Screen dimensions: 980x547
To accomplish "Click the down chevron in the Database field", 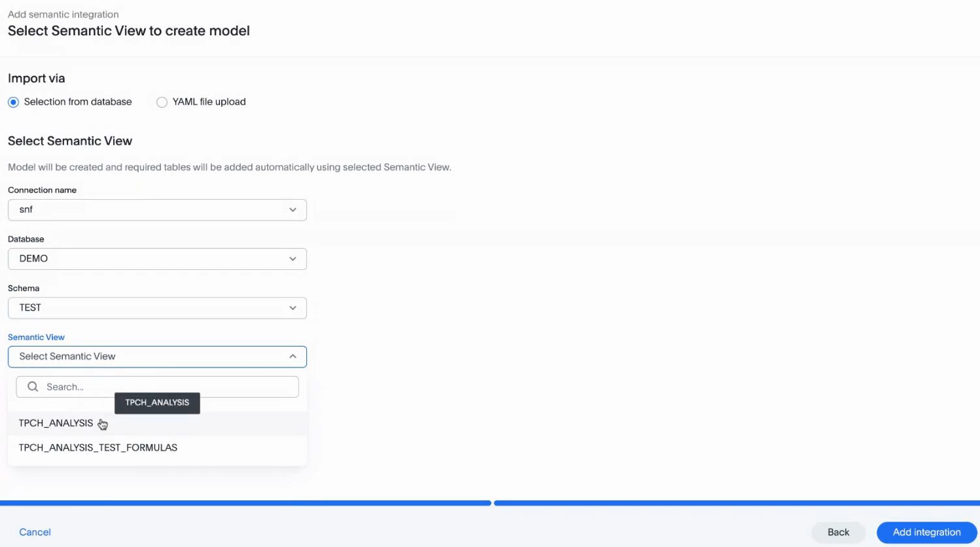I will pos(293,259).
